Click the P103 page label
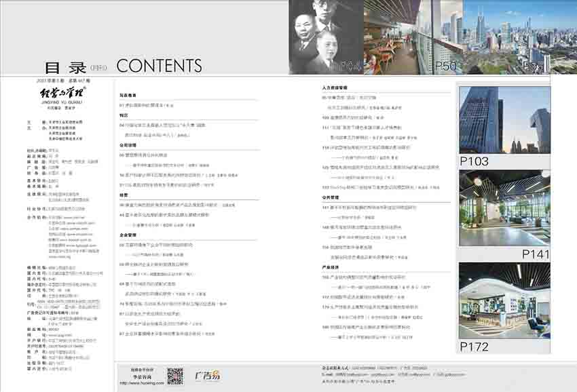577x392 pixels. coord(474,161)
